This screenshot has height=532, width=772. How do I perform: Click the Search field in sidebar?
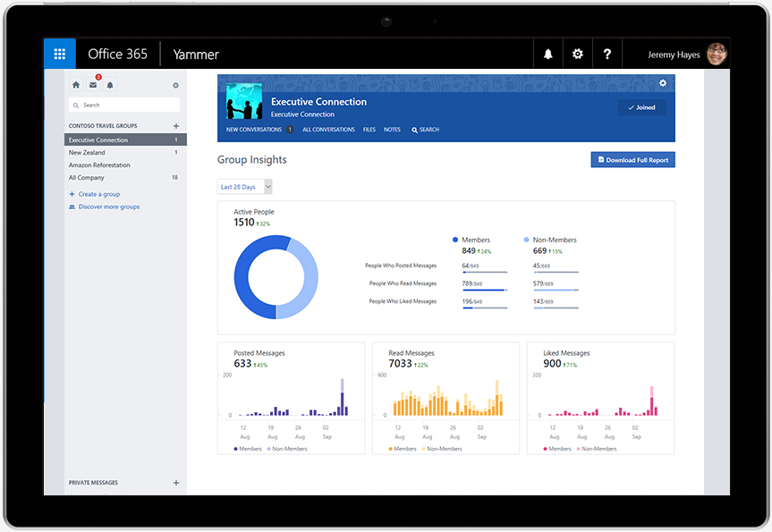[124, 105]
